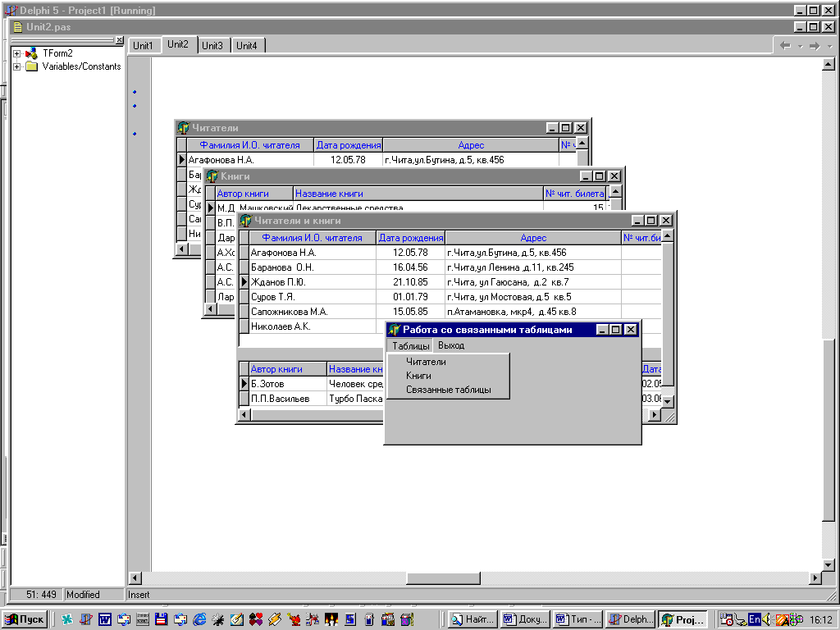
Task: Click the sparkle star quick launch icon
Action: [218, 619]
